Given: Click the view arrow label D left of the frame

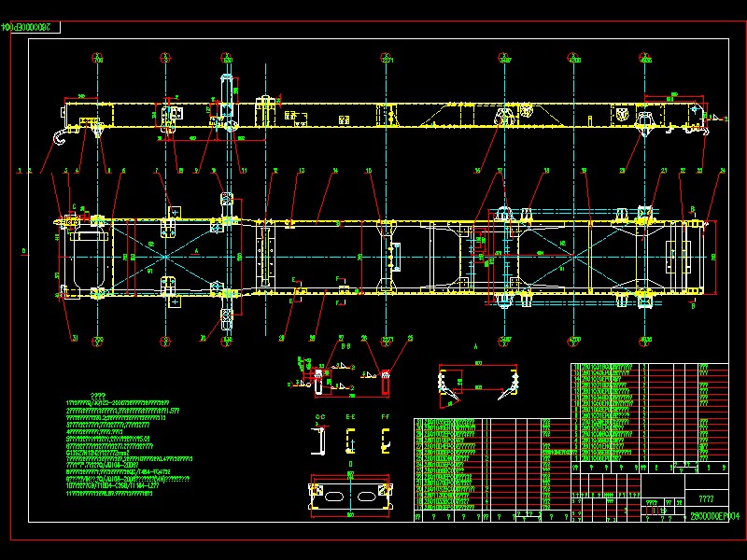Looking at the screenshot, I should click(24, 251).
